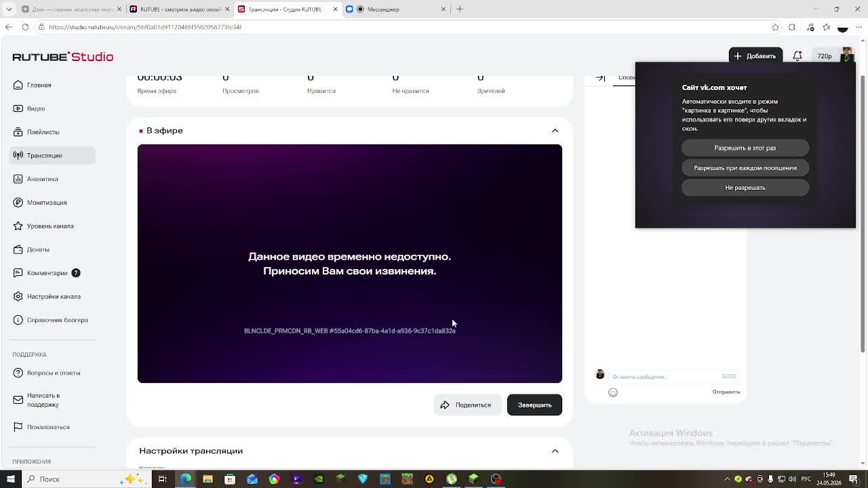Viewport: 868px width, 488px height.
Task: Click Разрешить в этот раз
Action: point(745,148)
